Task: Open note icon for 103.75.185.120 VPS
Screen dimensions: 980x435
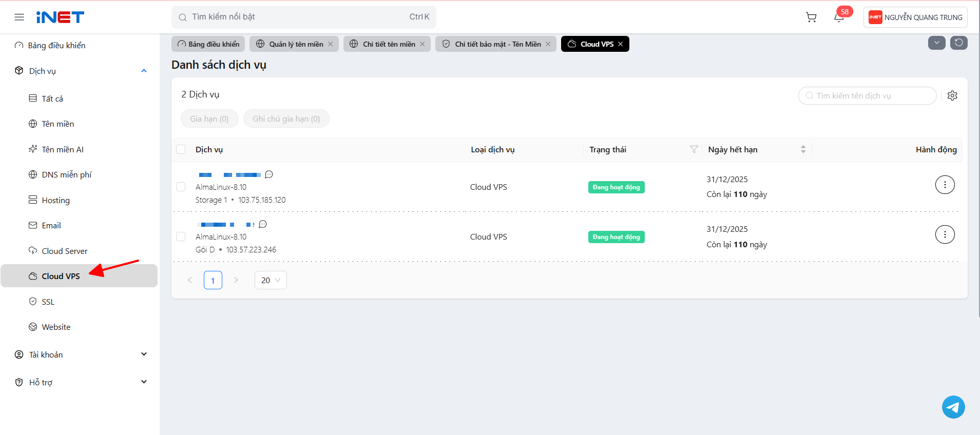Action: pos(269,174)
